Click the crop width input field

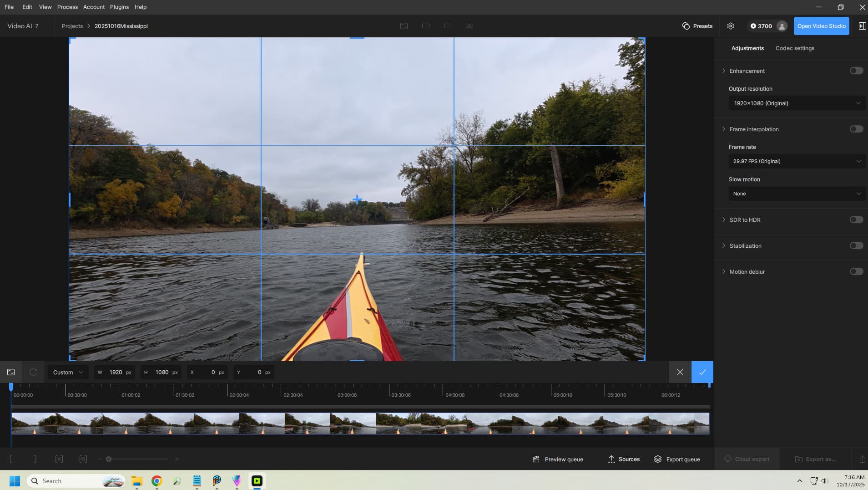pyautogui.click(x=116, y=372)
